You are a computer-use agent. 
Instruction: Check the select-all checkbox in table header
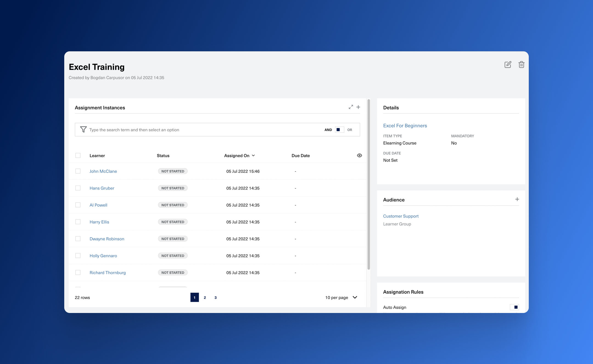pyautogui.click(x=78, y=156)
